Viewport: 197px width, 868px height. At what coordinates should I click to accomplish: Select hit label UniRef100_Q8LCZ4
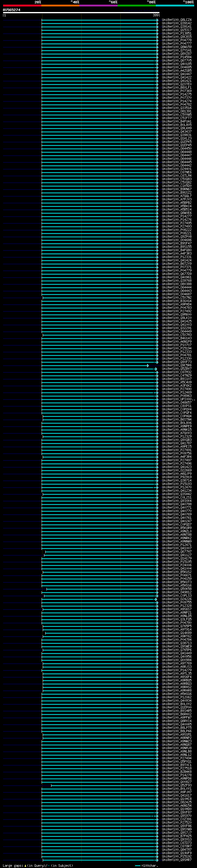click(177, 20)
